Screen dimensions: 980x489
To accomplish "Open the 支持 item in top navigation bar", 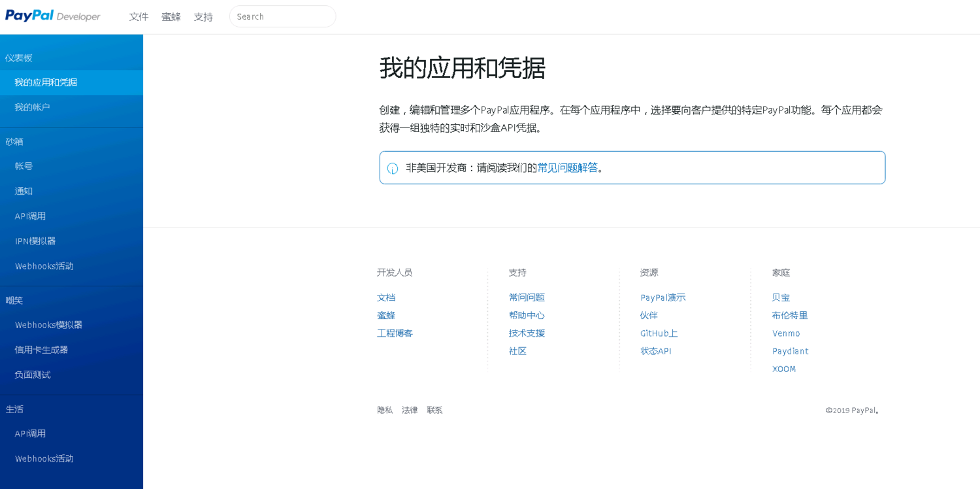I will (x=203, y=16).
